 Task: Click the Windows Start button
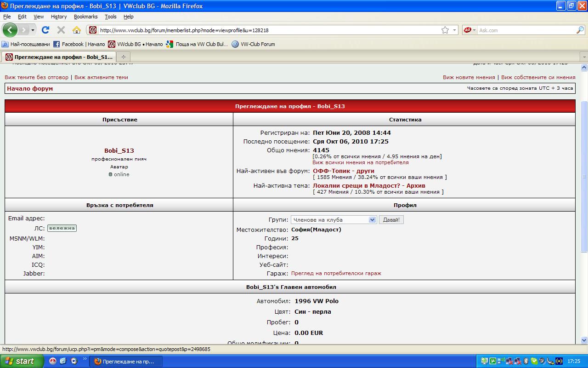(x=22, y=361)
